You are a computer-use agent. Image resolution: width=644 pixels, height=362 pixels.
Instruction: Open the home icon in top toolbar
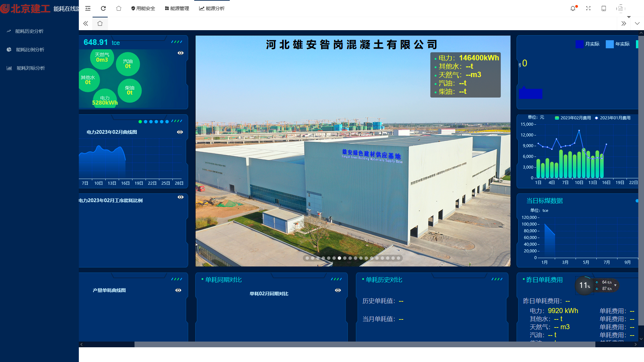(119, 8)
